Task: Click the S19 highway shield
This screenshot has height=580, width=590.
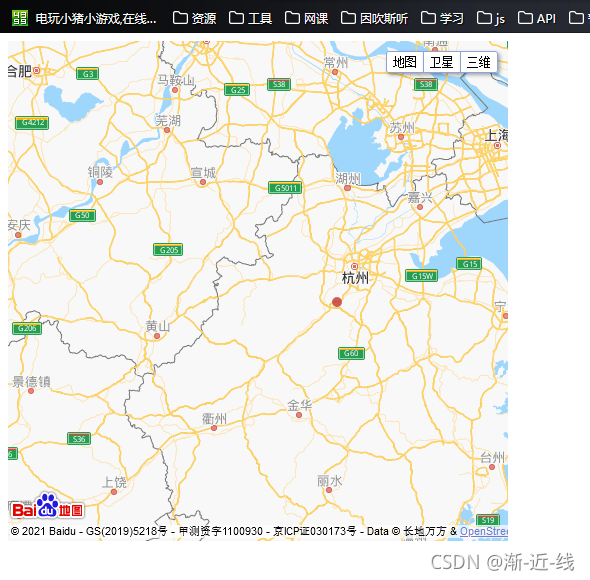Action: coord(488,520)
